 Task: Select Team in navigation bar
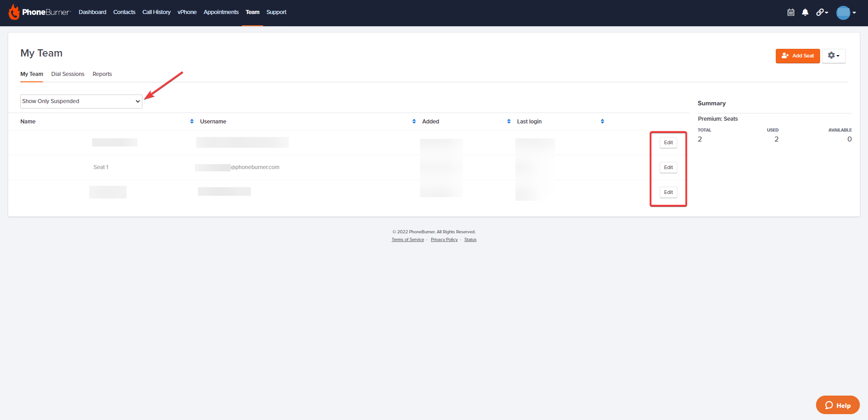(x=252, y=12)
